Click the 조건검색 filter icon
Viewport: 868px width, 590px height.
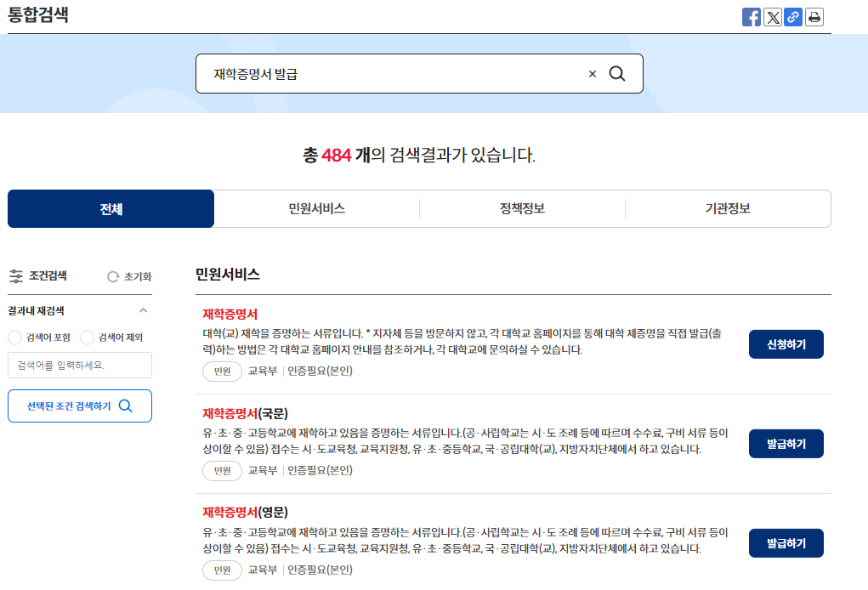coord(17,275)
